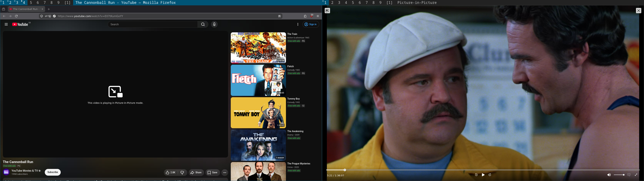Go back to previous page in Firefox
Screen dimensions: 644x181
(4, 16)
